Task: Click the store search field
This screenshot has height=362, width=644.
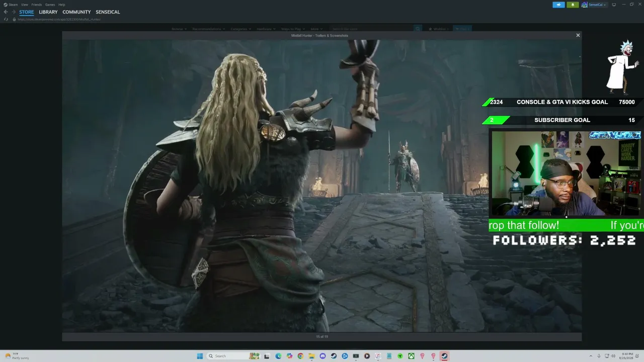Action: [372, 29]
